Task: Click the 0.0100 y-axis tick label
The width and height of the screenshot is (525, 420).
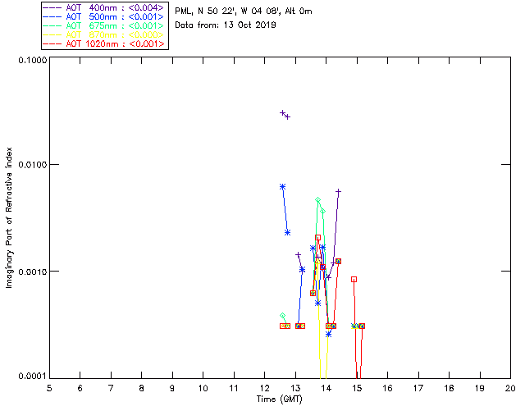Action: [32, 165]
